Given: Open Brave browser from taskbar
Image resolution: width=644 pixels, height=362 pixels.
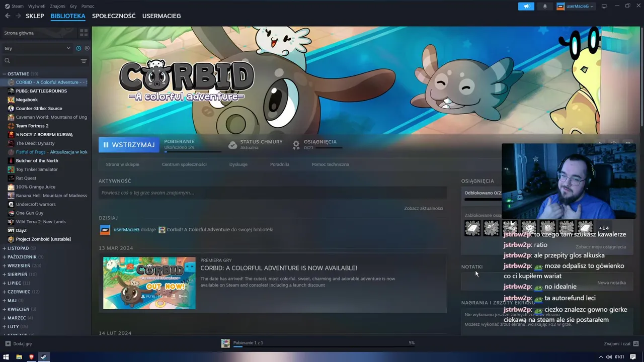Looking at the screenshot, I should 31,357.
